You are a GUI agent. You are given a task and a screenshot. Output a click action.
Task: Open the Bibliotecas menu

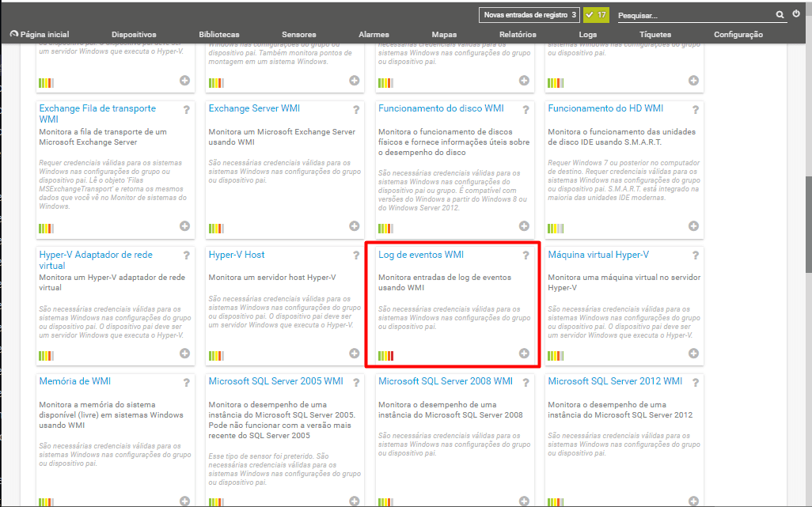point(219,34)
